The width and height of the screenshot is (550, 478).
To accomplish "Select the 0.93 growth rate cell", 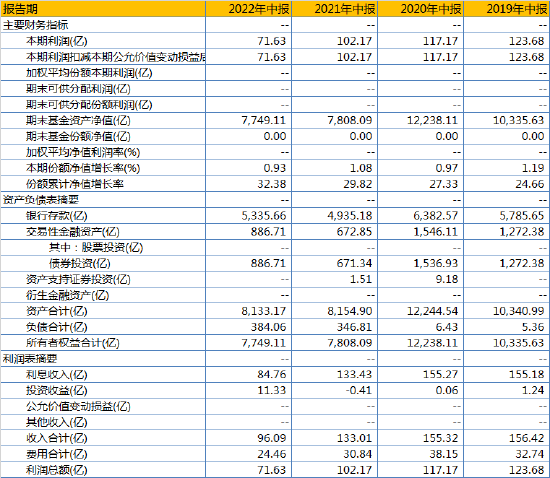I will coord(249,168).
